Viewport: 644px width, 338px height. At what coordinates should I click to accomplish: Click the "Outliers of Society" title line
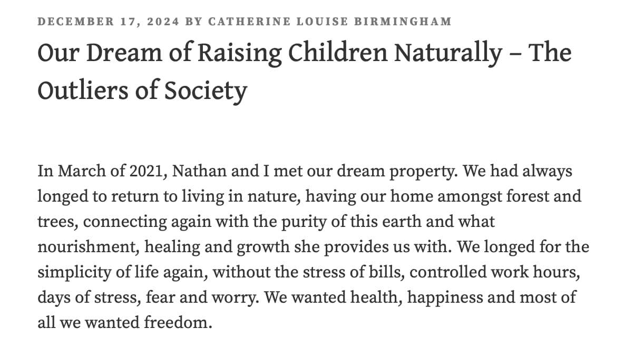(142, 91)
